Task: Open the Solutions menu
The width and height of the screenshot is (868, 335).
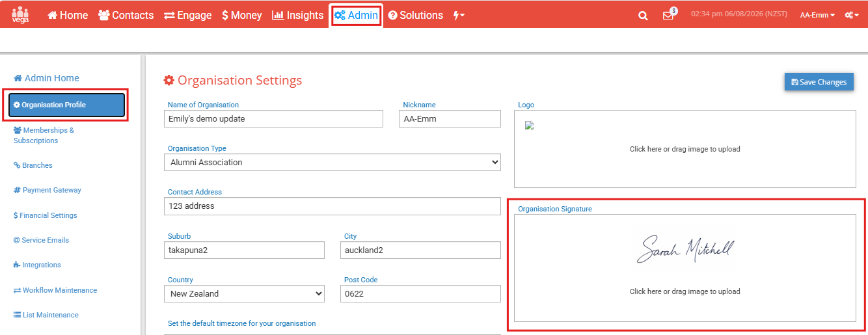Action: coord(416,15)
